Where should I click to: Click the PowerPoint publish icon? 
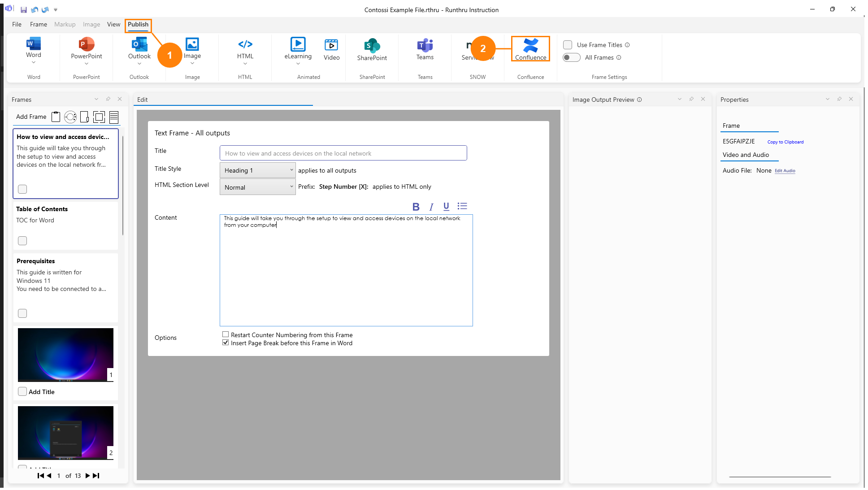[87, 44]
